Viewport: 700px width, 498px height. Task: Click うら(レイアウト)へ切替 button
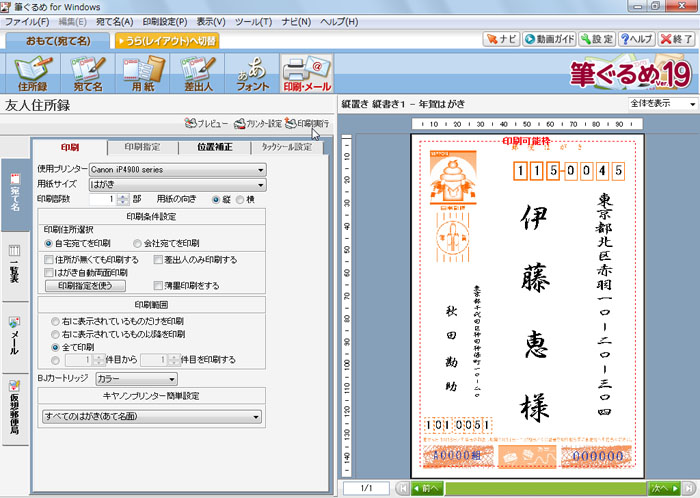click(x=167, y=41)
